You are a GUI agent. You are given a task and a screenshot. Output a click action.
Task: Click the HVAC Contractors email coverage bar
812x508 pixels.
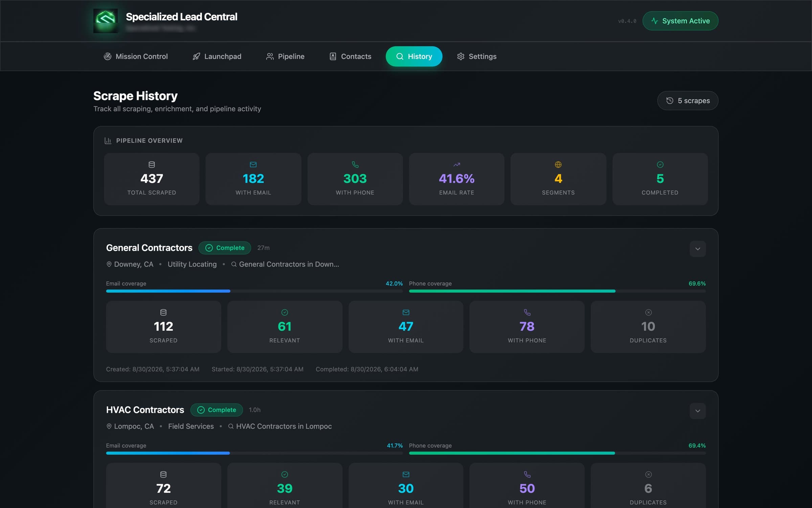click(x=254, y=453)
